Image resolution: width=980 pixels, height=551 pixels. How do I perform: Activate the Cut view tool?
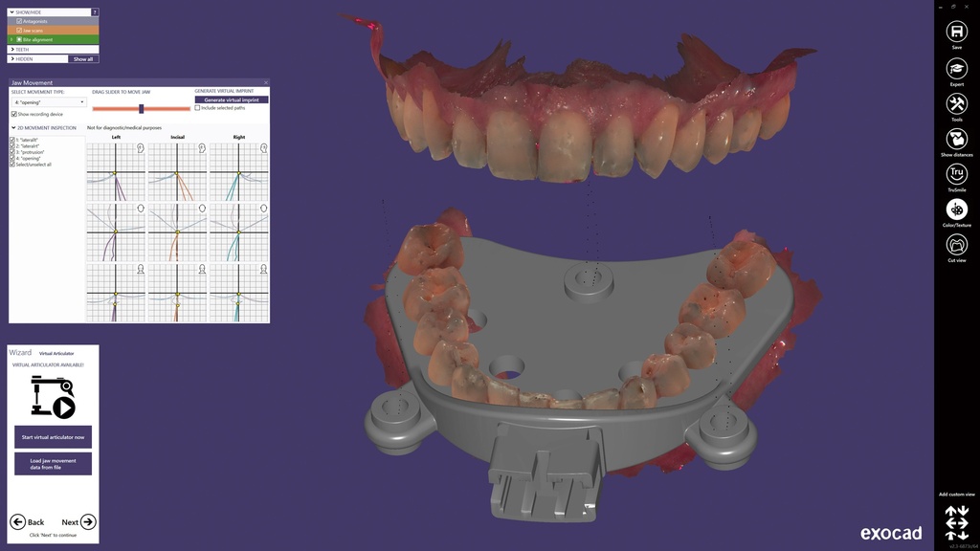point(956,246)
